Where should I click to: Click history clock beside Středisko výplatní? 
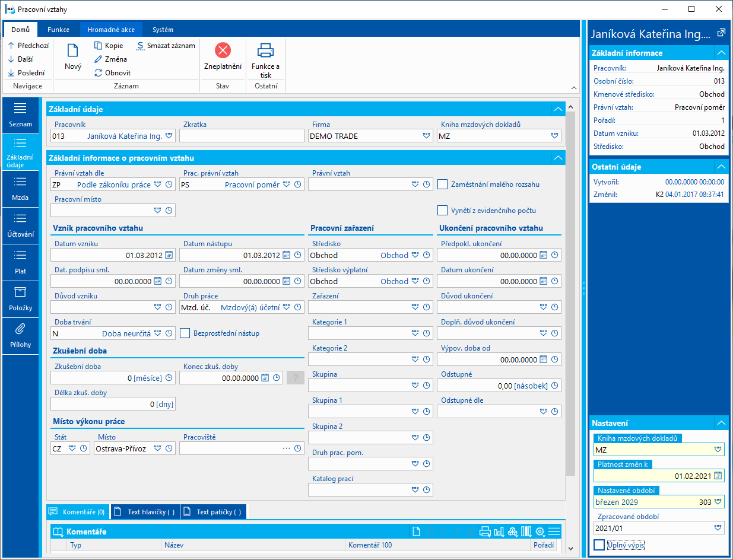point(426,281)
